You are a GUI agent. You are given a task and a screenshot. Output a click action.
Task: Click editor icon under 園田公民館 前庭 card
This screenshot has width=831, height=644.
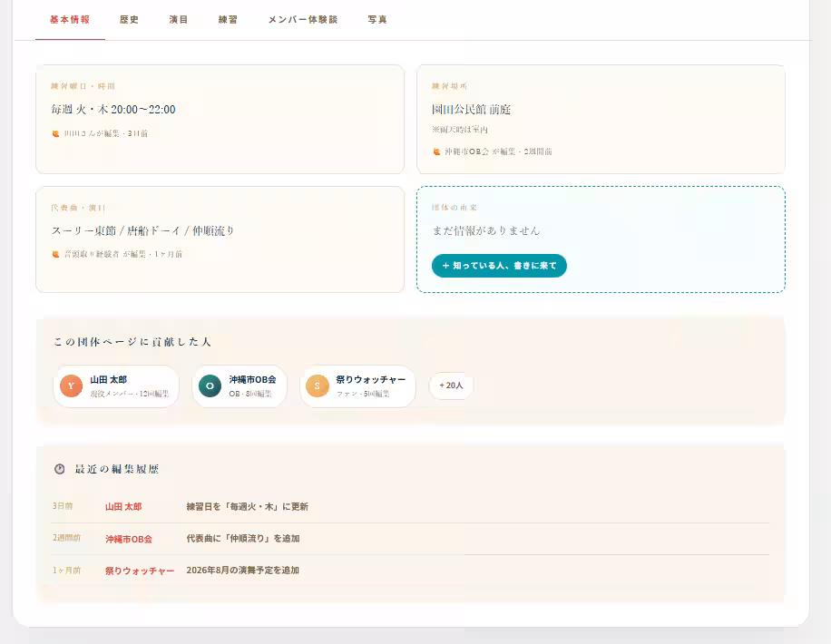pyautogui.click(x=436, y=151)
